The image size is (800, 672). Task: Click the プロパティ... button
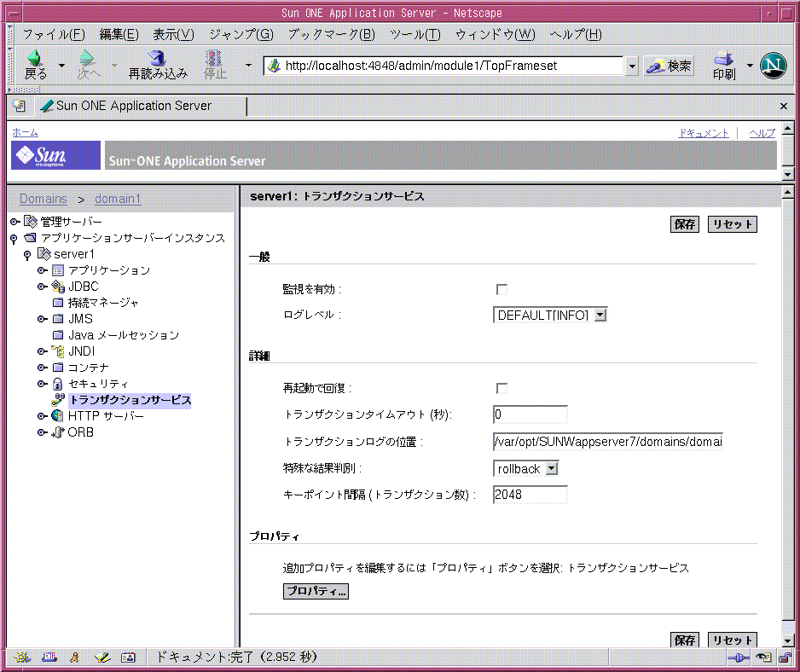pos(316,591)
